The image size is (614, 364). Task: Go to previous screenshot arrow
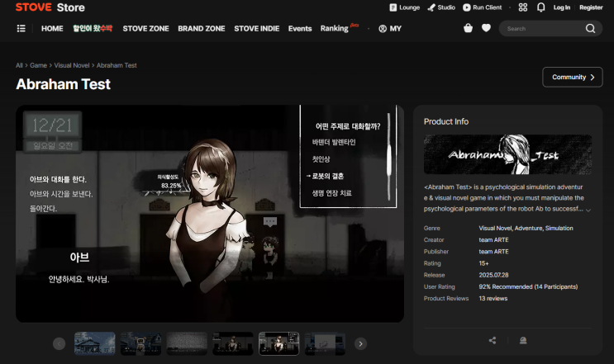click(x=59, y=343)
